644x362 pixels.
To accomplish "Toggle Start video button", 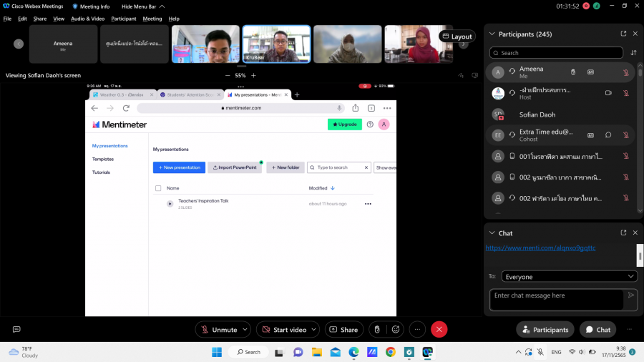I will pos(283,329).
